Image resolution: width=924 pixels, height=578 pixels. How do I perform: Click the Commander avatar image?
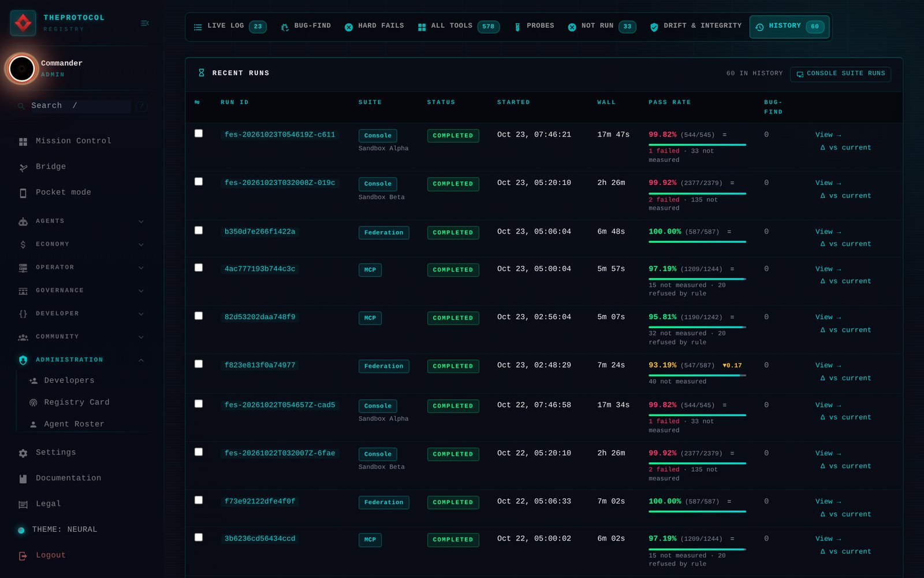22,69
